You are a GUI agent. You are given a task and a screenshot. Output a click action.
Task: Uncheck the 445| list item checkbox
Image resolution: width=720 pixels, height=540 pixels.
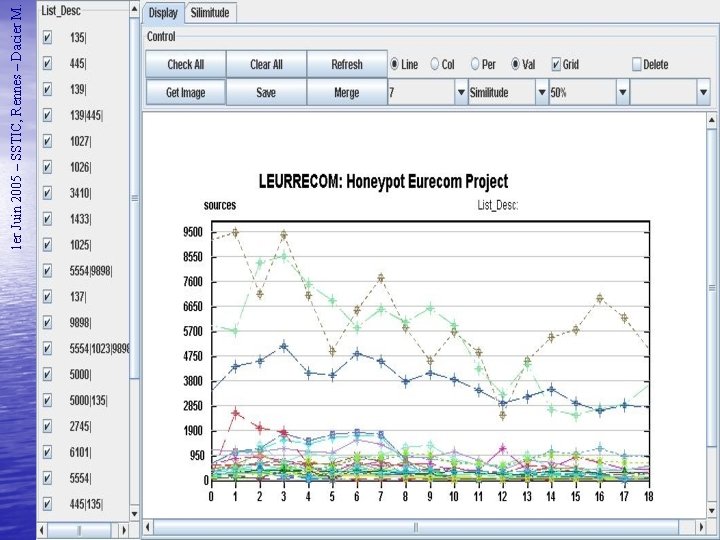tap(47, 63)
